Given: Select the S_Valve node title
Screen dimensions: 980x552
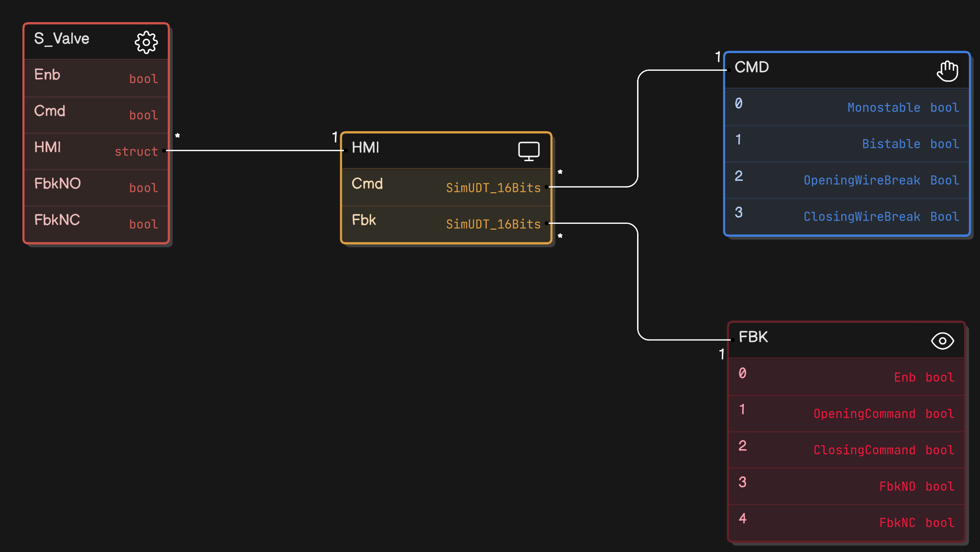Looking at the screenshot, I should [x=62, y=39].
